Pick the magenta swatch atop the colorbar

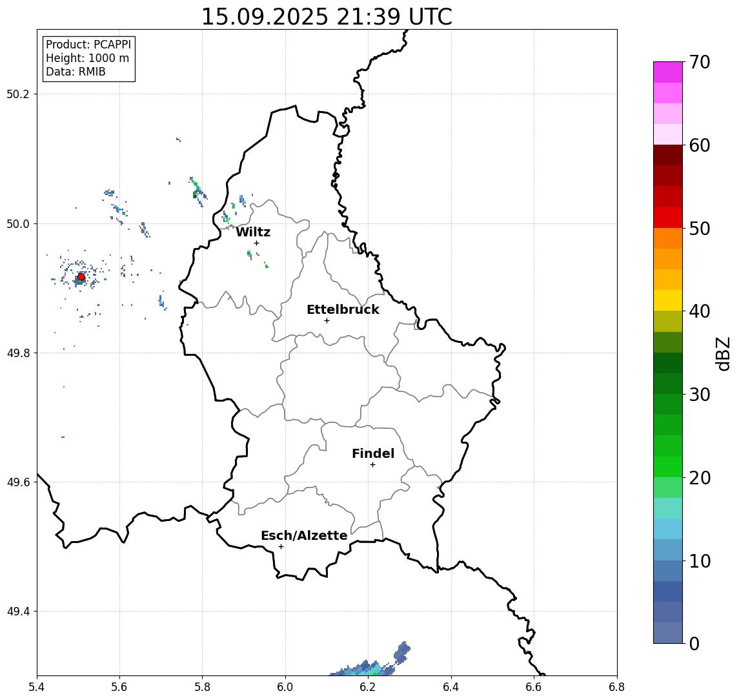(668, 72)
